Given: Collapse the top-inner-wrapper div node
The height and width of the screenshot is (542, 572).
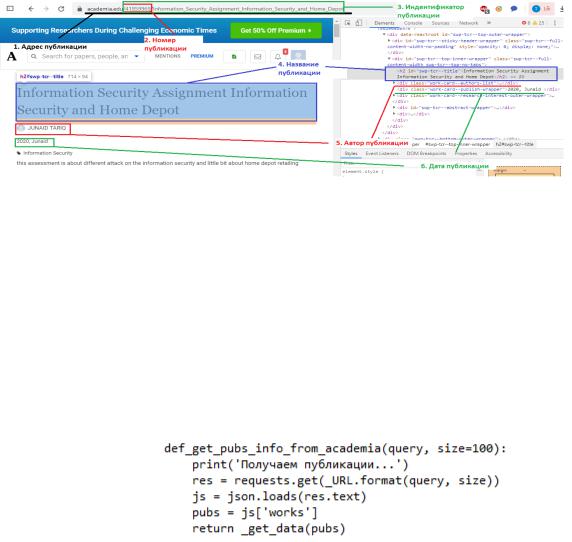Looking at the screenshot, I should point(389,58).
